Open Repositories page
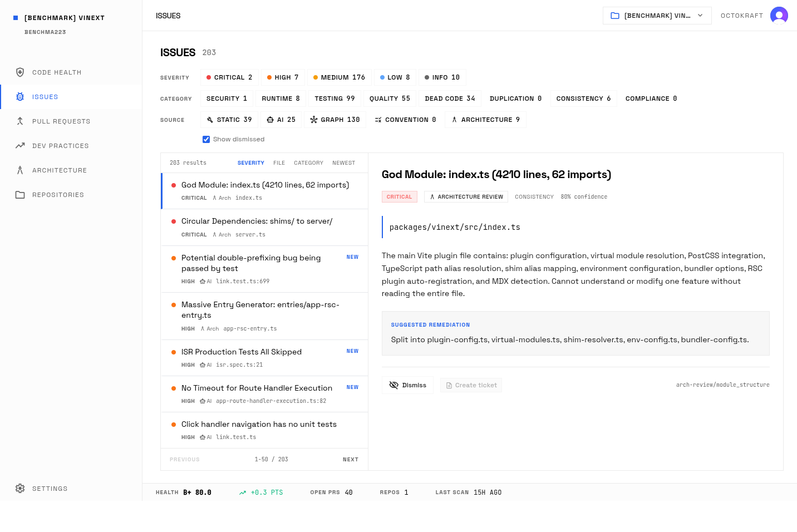 click(x=71, y=195)
